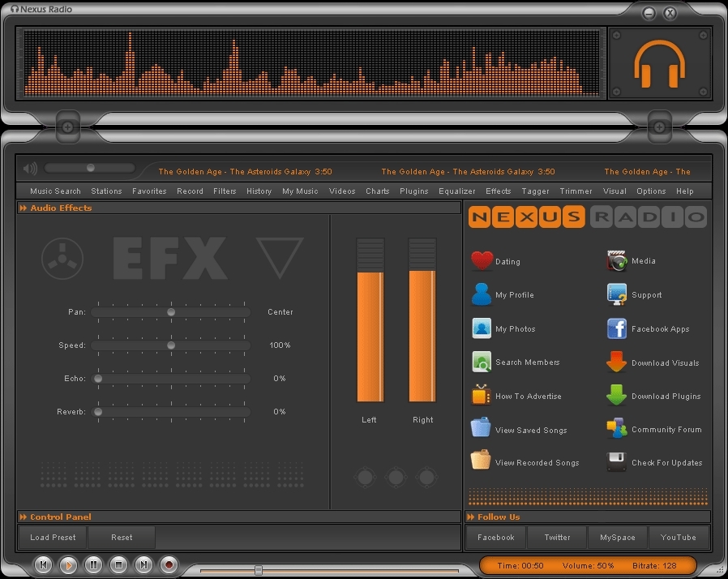728x579 pixels.
Task: Click the Check For Updates floppy icon
Action: (x=617, y=462)
